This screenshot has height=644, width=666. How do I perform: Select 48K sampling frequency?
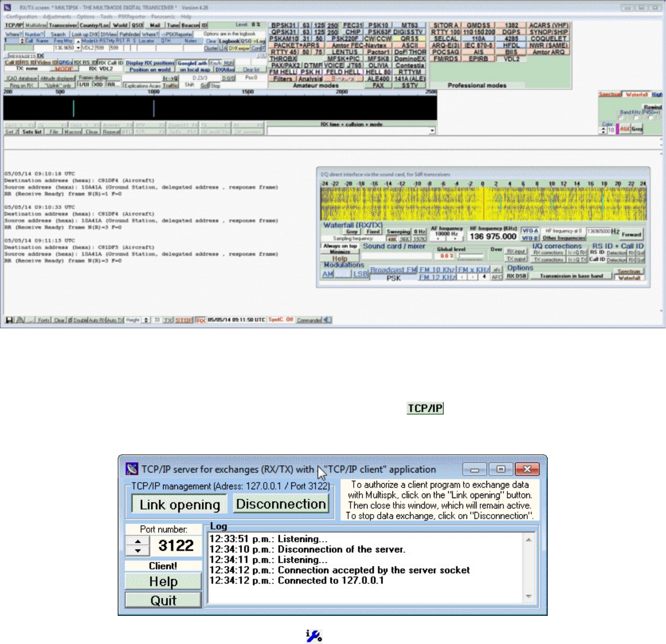tap(391, 239)
